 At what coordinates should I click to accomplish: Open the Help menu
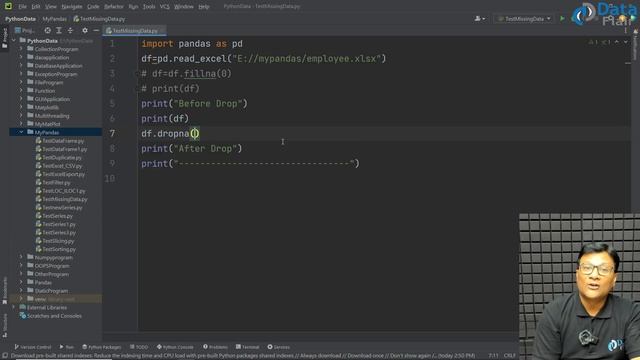pos(203,7)
